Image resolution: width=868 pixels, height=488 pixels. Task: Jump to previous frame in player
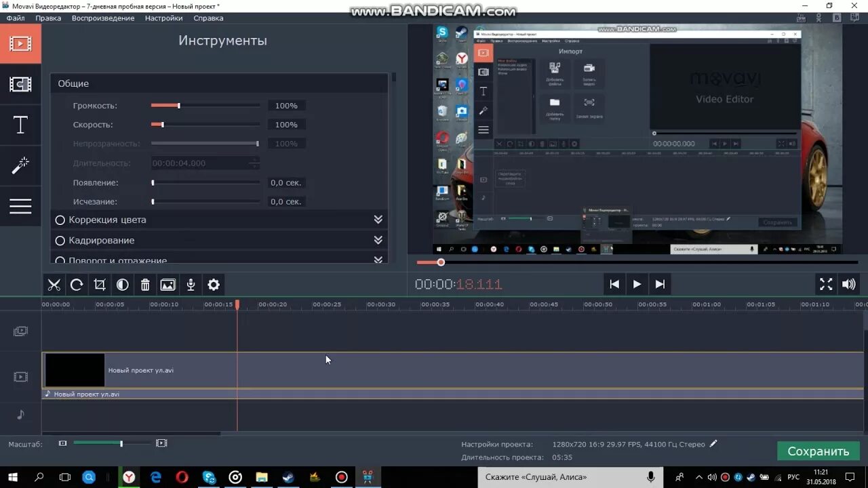pyautogui.click(x=614, y=284)
